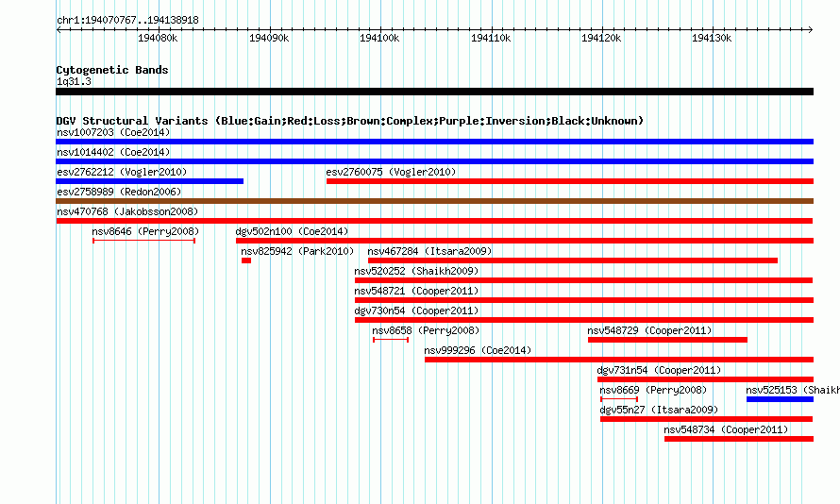The width and height of the screenshot is (840, 504).
Task: Click the chr1:194070767..194138918 coordinate label
Action: tap(127, 20)
